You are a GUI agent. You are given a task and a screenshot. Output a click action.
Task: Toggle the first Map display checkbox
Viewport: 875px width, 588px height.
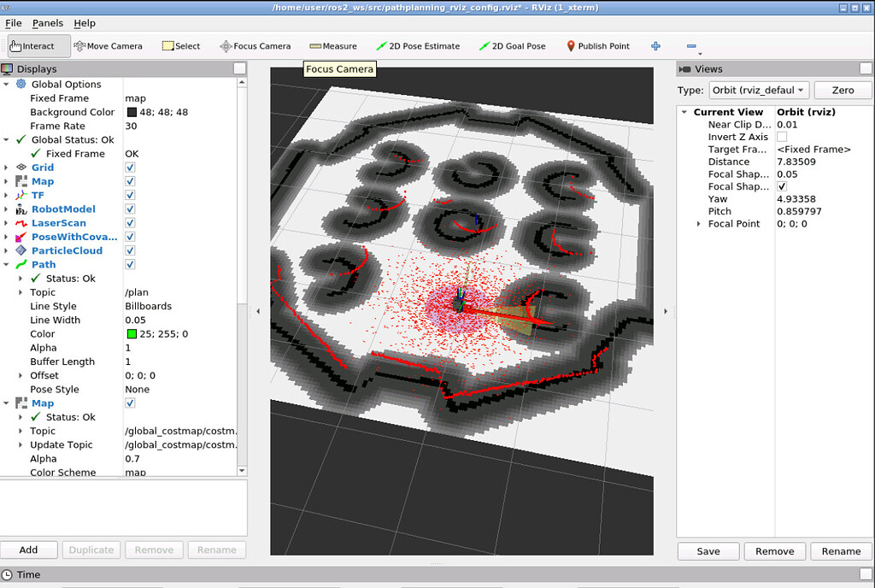130,181
